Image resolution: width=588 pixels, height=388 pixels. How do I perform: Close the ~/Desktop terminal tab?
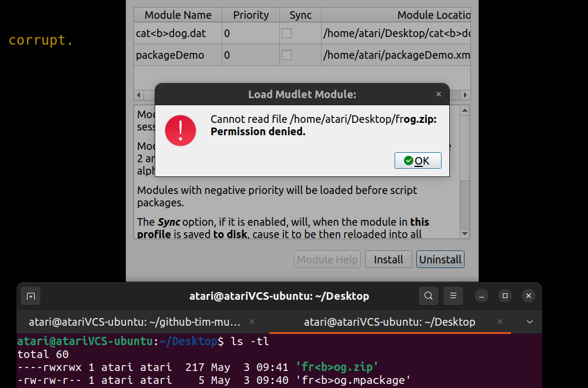pyautogui.click(x=499, y=322)
